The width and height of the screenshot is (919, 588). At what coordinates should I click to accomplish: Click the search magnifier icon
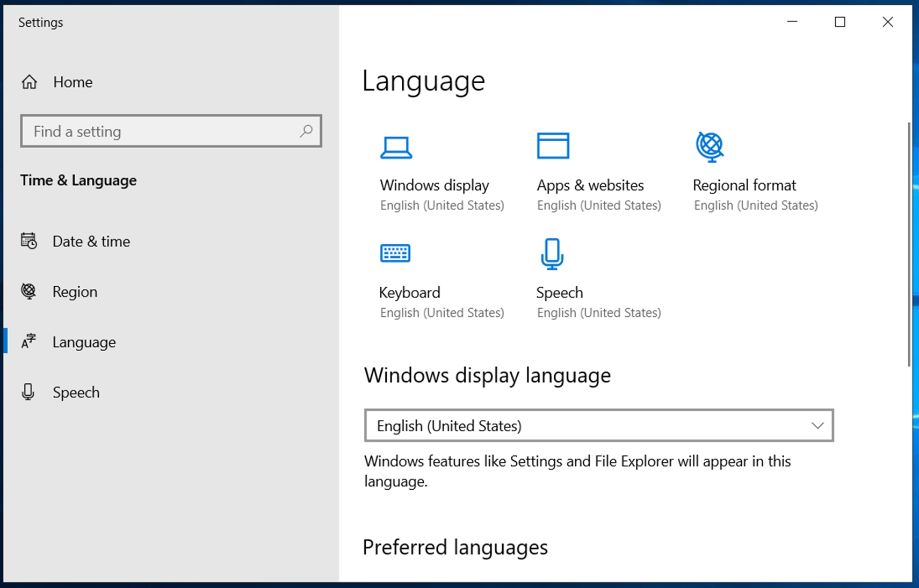(x=306, y=131)
